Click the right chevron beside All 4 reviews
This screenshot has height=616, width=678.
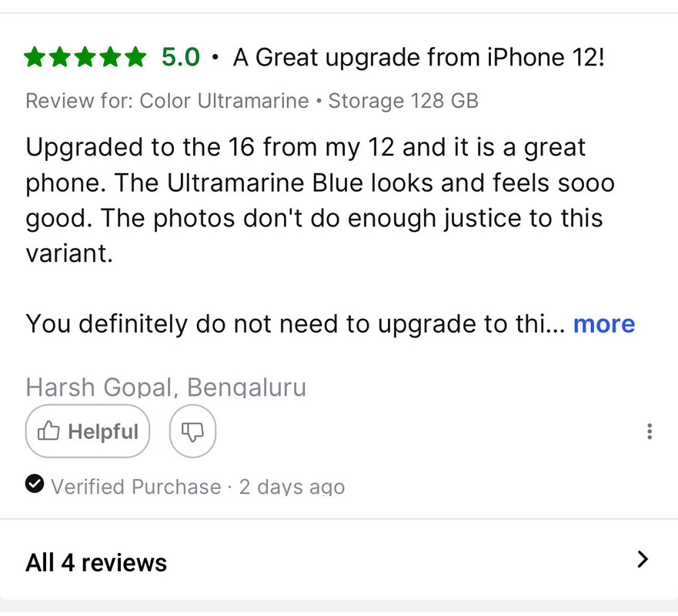pos(643,559)
